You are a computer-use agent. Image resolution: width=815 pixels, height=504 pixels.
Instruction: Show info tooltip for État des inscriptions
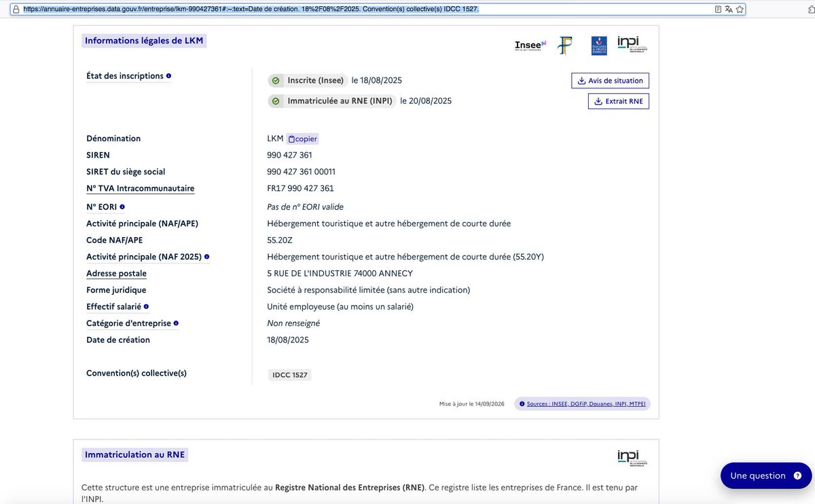pyautogui.click(x=168, y=76)
